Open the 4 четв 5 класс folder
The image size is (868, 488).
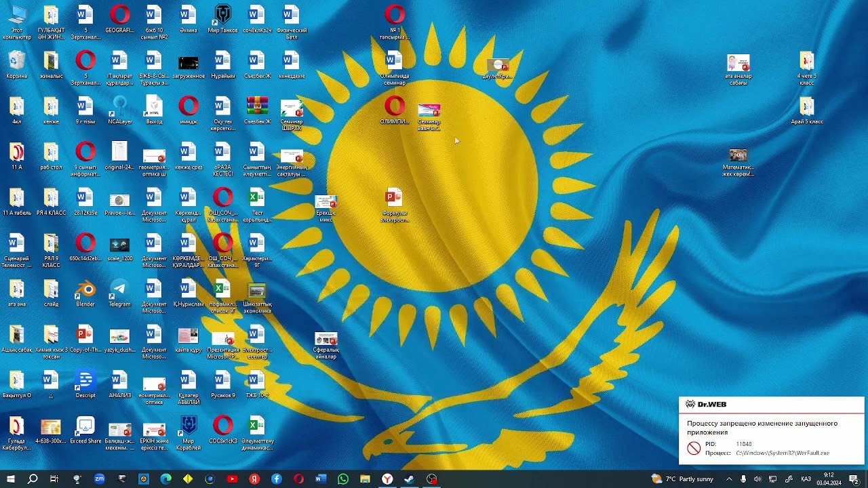click(x=806, y=70)
